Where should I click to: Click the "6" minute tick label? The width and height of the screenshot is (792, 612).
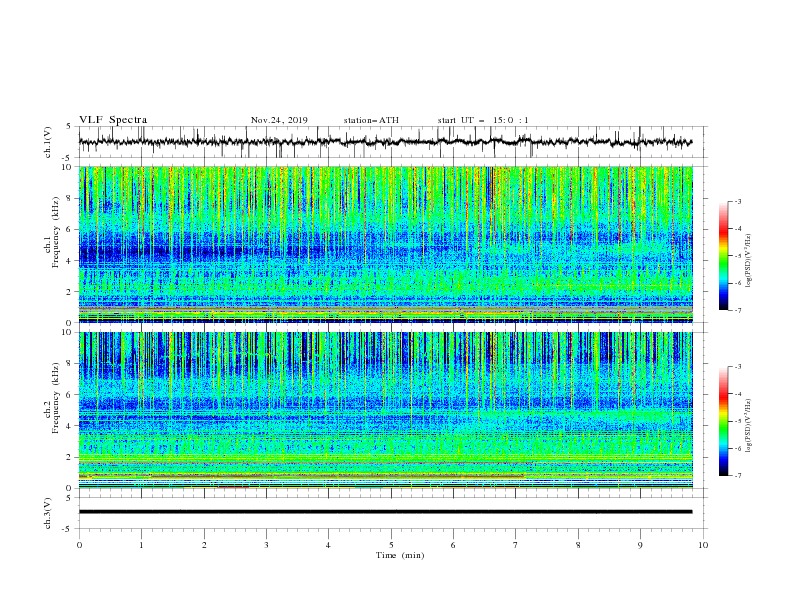click(453, 545)
